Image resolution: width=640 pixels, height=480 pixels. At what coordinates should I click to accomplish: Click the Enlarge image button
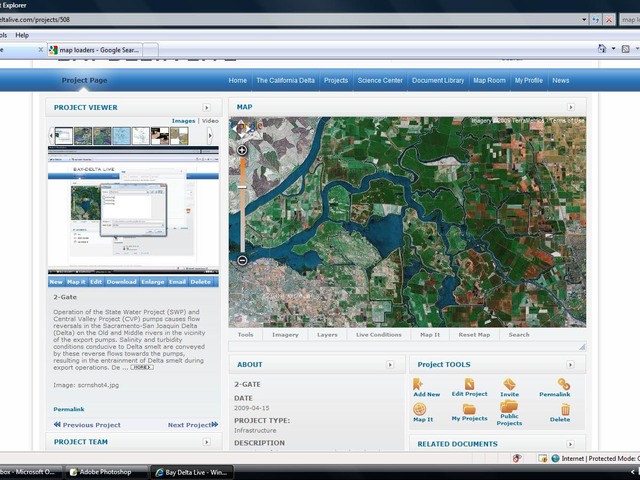coord(153,282)
